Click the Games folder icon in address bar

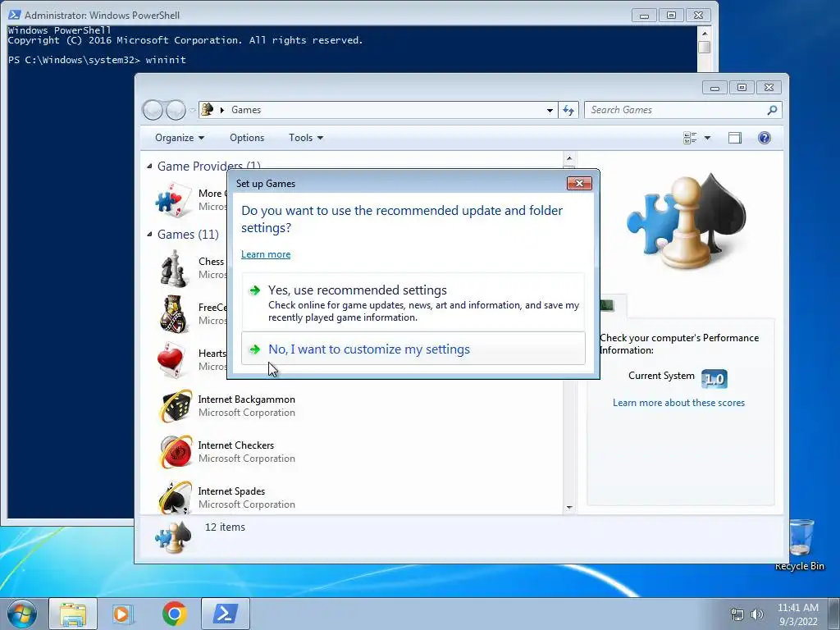pyautogui.click(x=207, y=109)
